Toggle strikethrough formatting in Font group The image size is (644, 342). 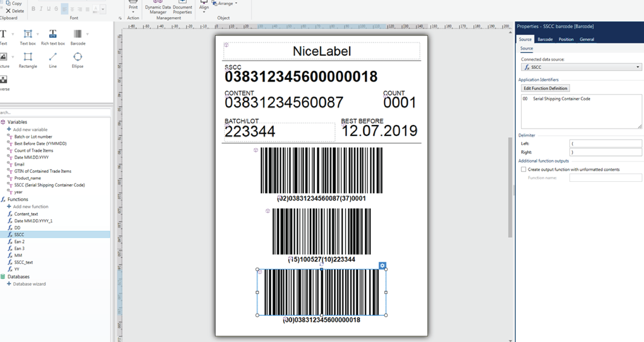[x=56, y=9]
